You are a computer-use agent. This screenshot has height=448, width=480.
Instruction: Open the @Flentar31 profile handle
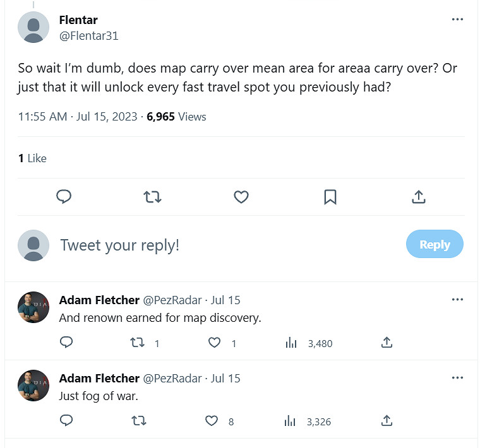(x=88, y=36)
